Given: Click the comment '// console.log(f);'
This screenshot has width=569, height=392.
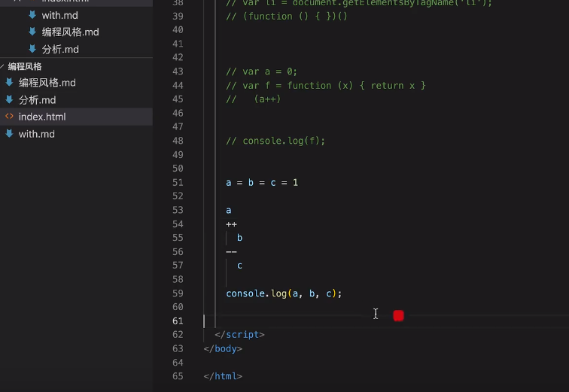Looking at the screenshot, I should pos(275,141).
